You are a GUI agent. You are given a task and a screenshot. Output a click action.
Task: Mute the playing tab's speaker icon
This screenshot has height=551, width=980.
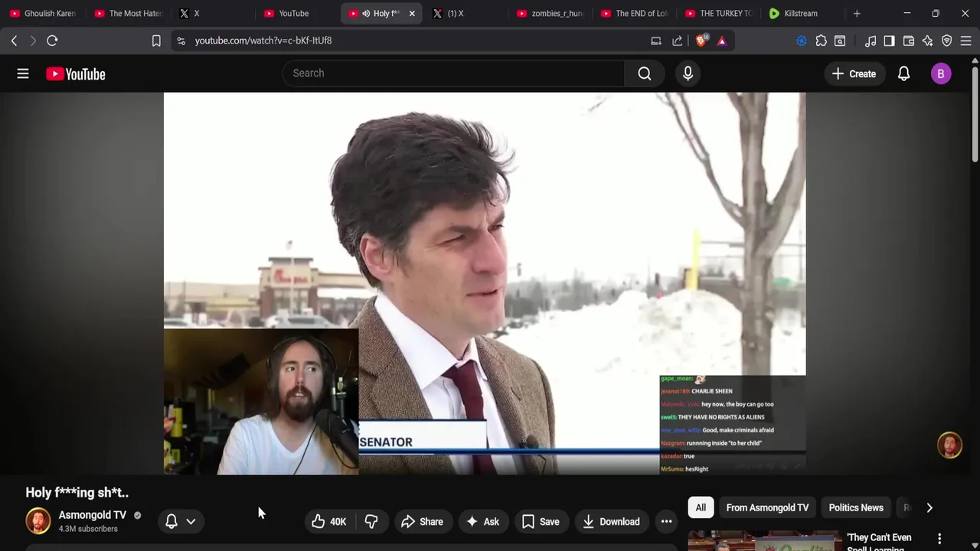click(x=366, y=13)
